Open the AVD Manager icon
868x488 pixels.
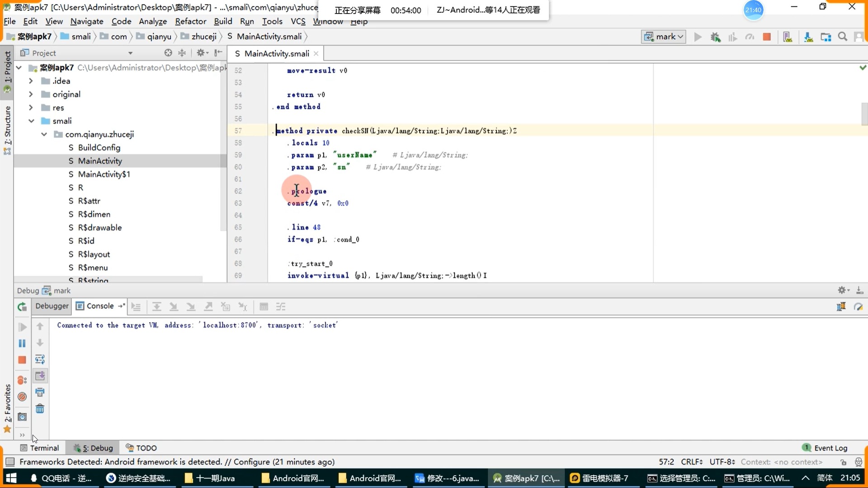coord(788,37)
